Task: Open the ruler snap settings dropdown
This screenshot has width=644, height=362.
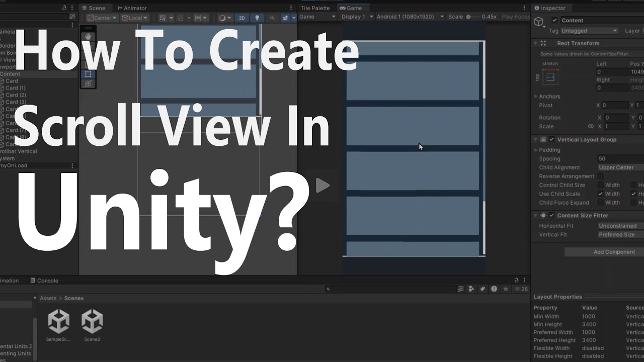Action: [201, 18]
